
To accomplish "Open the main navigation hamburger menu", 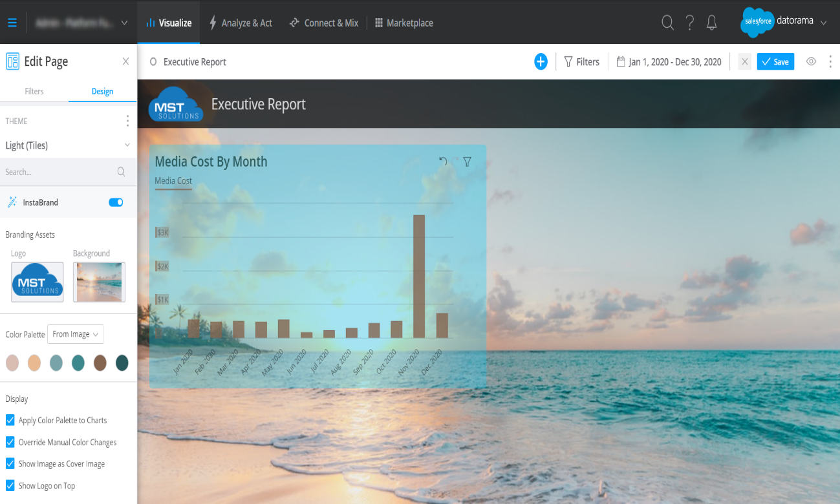I will point(12,22).
